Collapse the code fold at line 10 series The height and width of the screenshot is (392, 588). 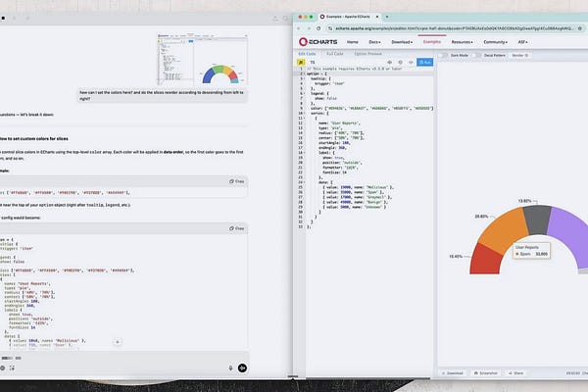[x=304, y=114]
